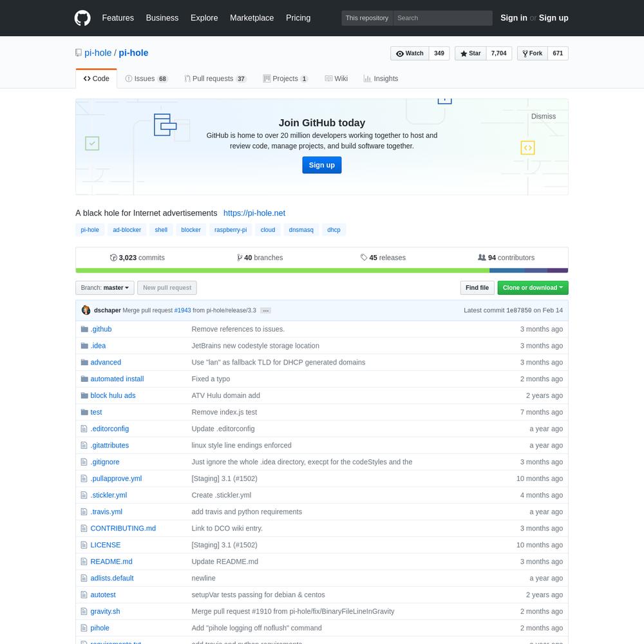Viewport: 644px width, 644px height.
Task: Click the 349 watchers count
Action: tap(439, 53)
